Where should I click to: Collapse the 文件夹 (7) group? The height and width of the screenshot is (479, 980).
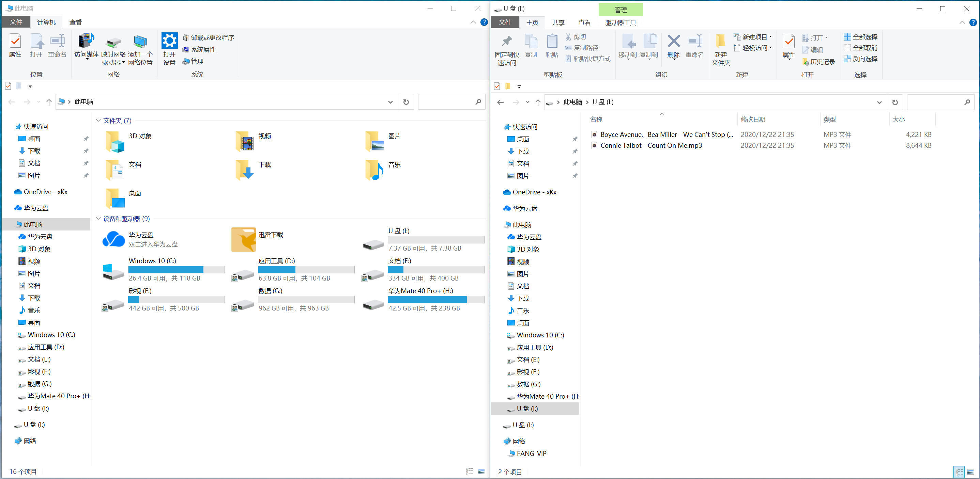tap(98, 121)
